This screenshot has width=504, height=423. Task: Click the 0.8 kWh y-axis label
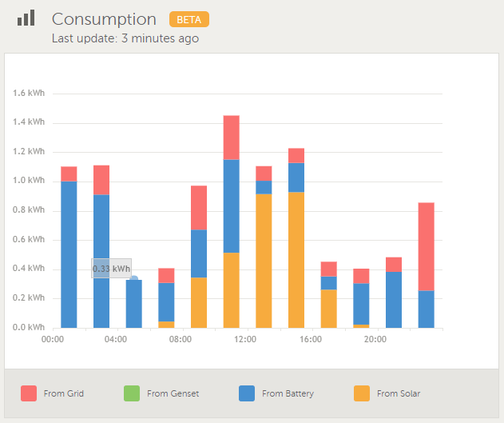coord(29,210)
